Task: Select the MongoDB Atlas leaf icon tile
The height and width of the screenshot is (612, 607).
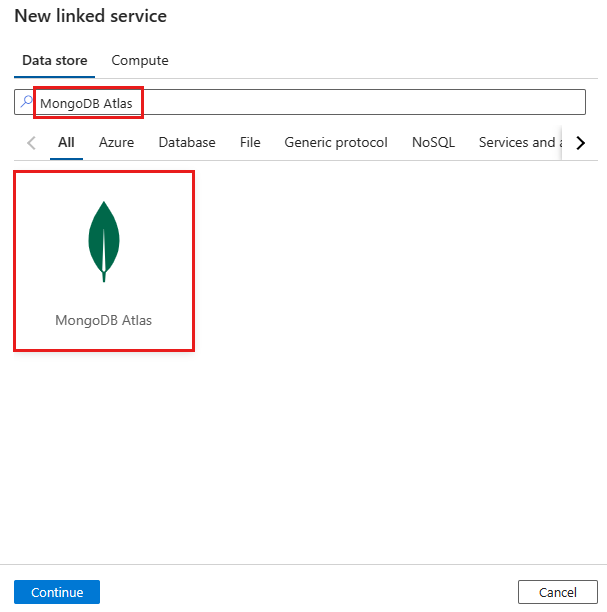Action: click(x=104, y=261)
